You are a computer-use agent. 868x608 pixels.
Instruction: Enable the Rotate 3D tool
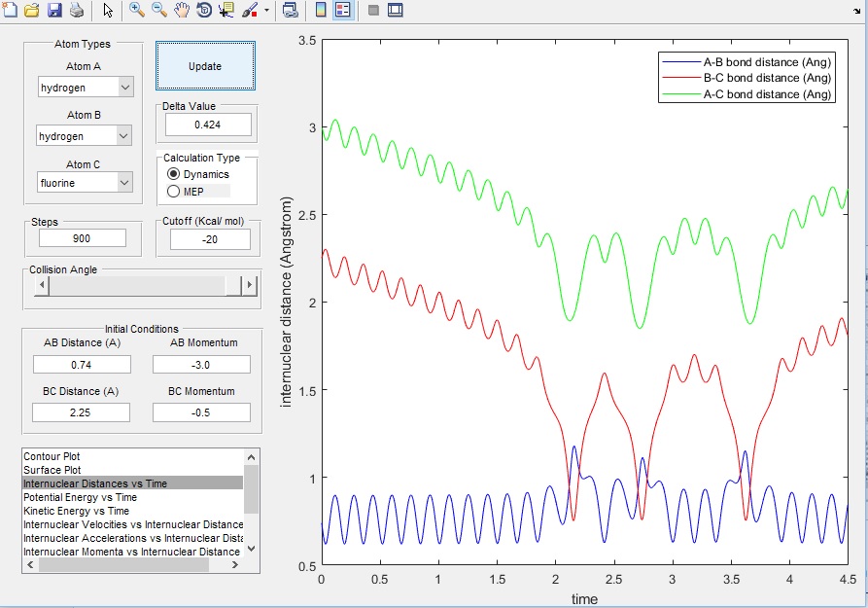point(204,10)
